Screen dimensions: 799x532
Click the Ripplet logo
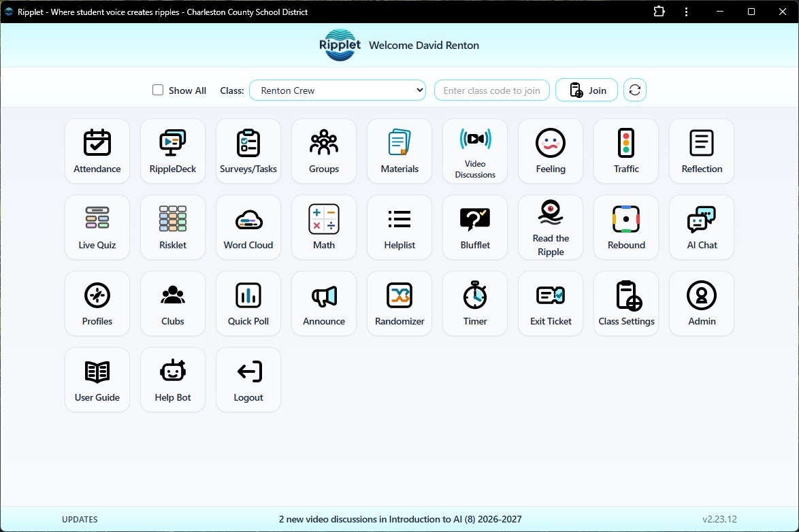point(340,45)
